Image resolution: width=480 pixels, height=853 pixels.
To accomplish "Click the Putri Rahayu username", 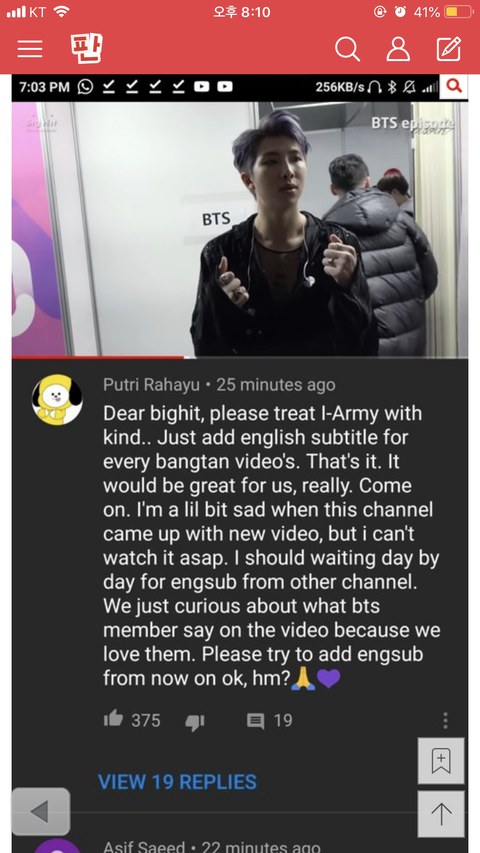I will [x=151, y=385].
